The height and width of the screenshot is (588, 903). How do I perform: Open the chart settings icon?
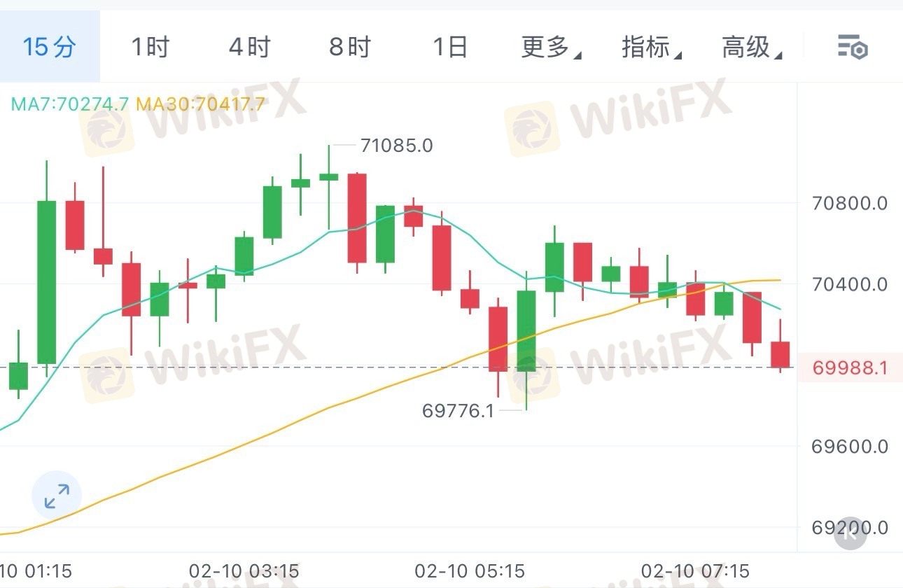(853, 48)
